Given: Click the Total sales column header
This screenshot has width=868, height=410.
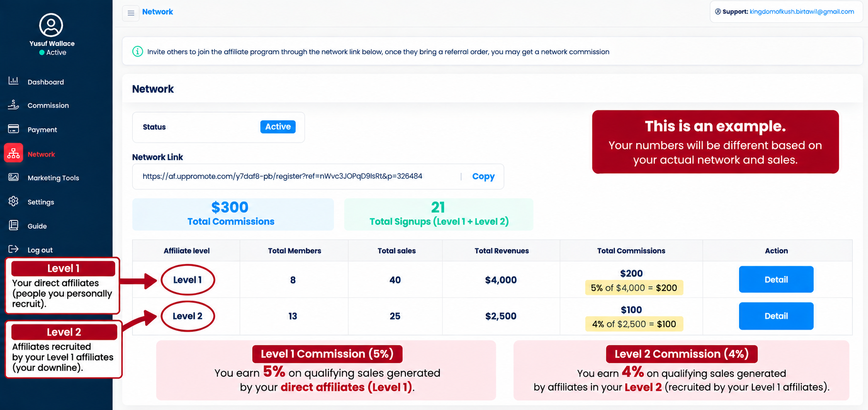Looking at the screenshot, I should [397, 251].
